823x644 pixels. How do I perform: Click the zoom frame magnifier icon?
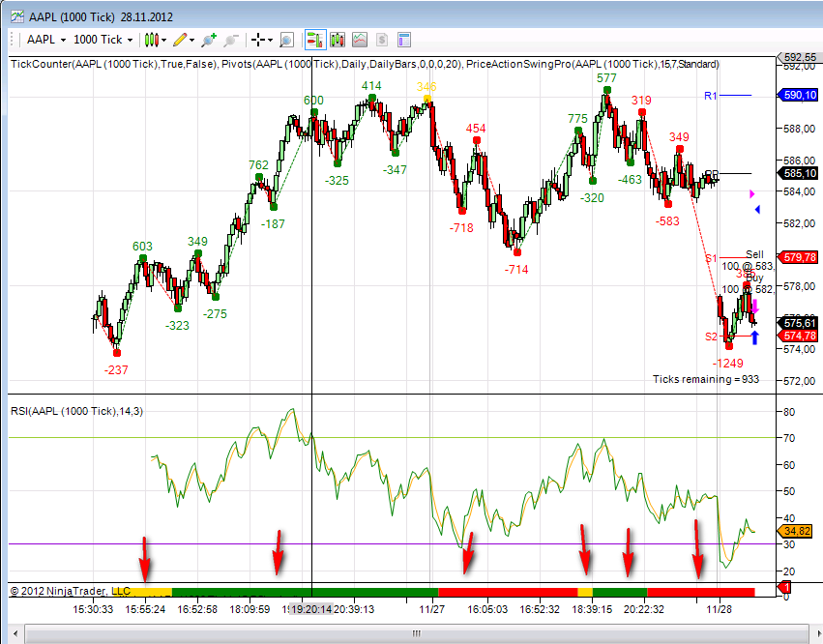(286, 40)
